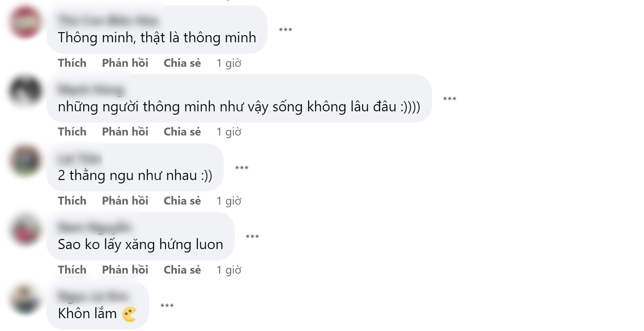This screenshot has height=331, width=644.
Task: Like the "Thông minh, thật là thông minh" comment
Action: click(x=72, y=63)
